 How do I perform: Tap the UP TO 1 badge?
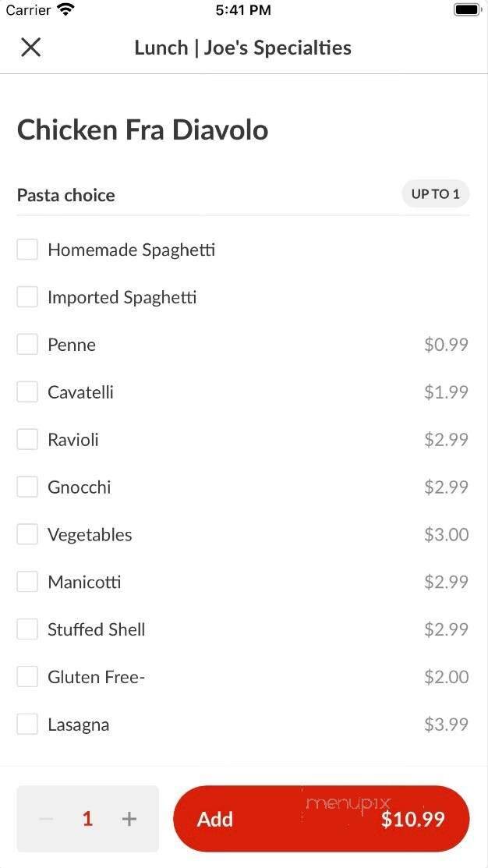pyautogui.click(x=435, y=193)
